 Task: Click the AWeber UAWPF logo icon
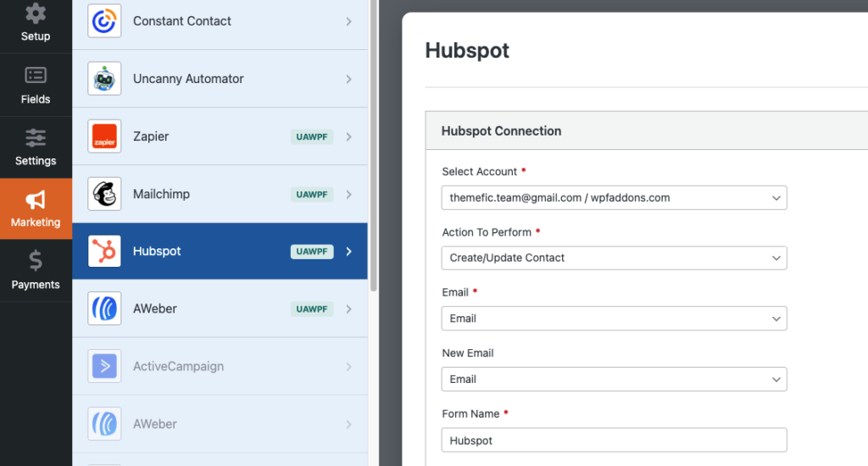(x=104, y=309)
